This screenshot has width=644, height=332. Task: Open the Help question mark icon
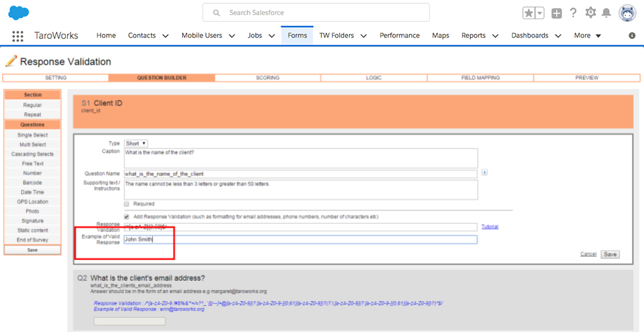(574, 13)
